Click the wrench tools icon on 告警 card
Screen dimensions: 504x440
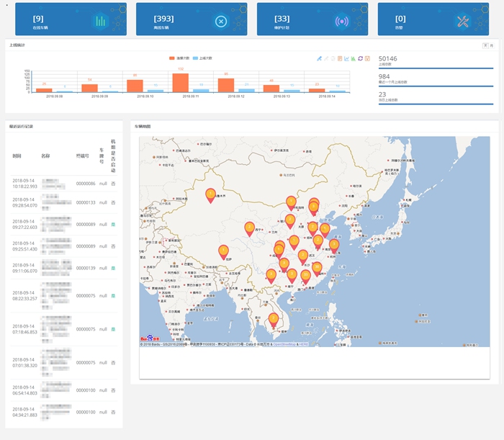pyautogui.click(x=462, y=21)
